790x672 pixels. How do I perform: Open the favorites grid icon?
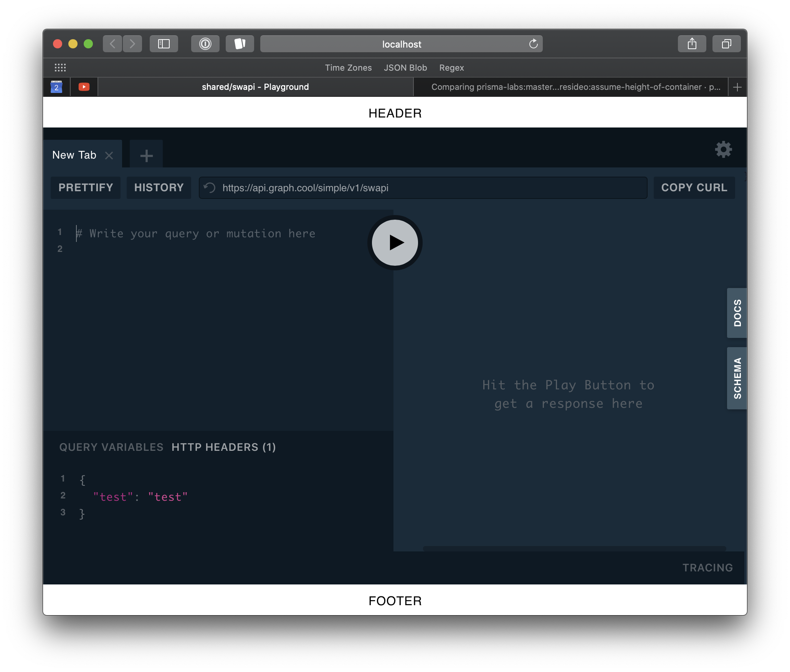[60, 68]
